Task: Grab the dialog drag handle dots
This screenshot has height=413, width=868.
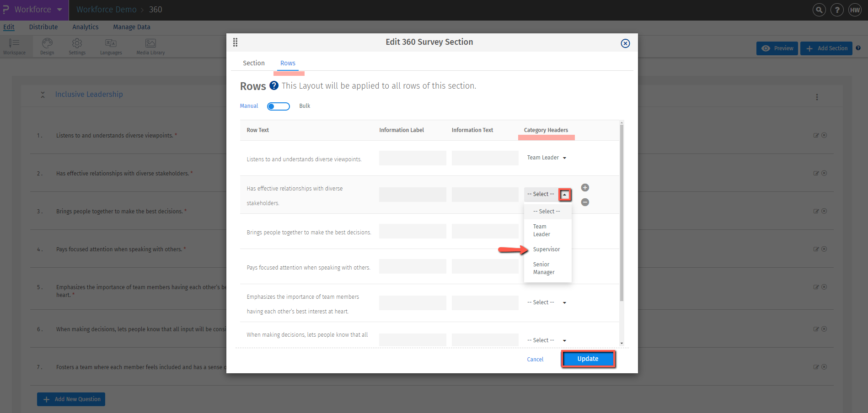Action: (x=235, y=42)
